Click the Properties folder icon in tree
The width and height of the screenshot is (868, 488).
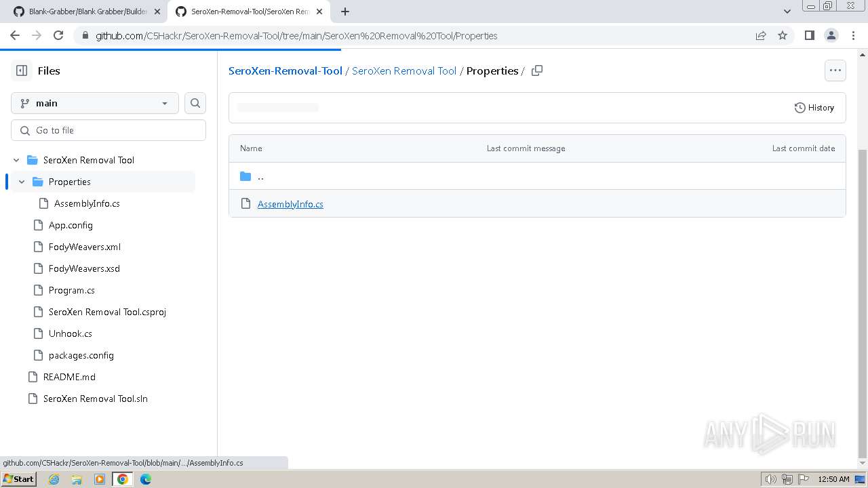pyautogui.click(x=38, y=182)
